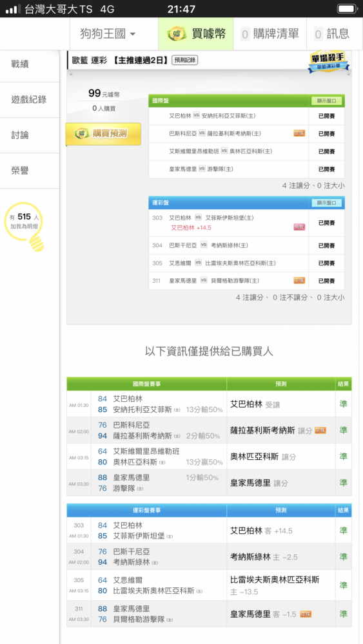Image resolution: width=363 pixels, height=644 pixels.
Task: Click prediction 艾巴柏林 客 +14.5
Action: pos(262,531)
